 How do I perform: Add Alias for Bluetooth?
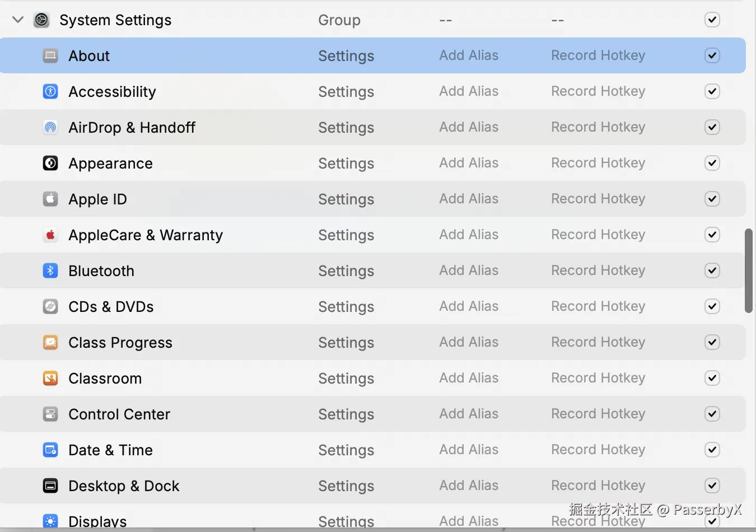469,270
